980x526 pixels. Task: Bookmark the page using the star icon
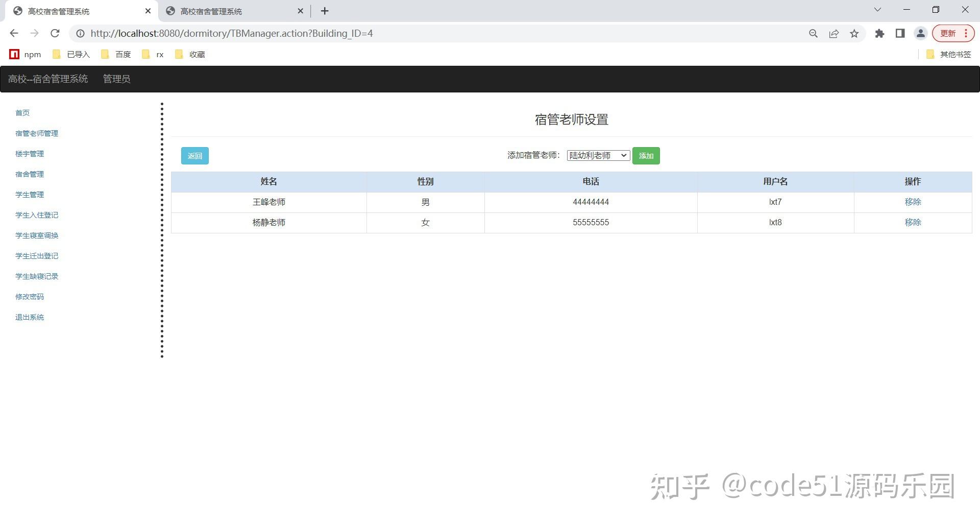[x=854, y=33]
